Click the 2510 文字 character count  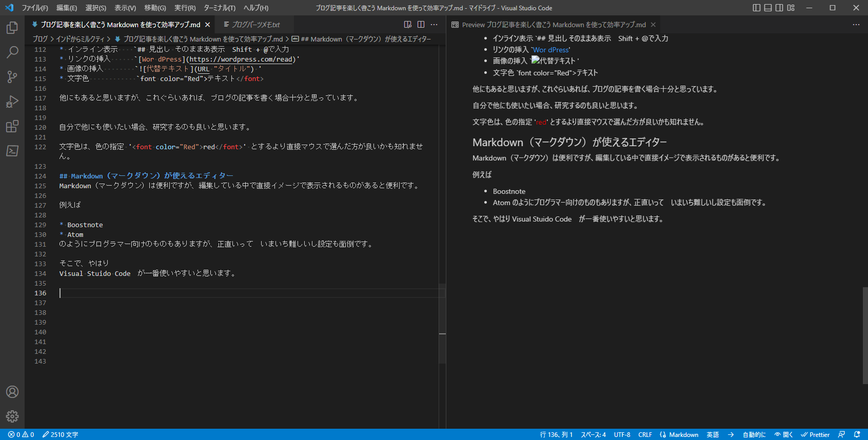(61, 434)
